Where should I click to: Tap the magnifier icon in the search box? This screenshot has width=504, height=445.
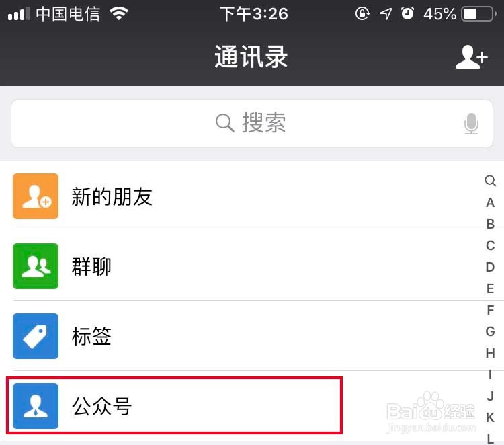tap(224, 123)
